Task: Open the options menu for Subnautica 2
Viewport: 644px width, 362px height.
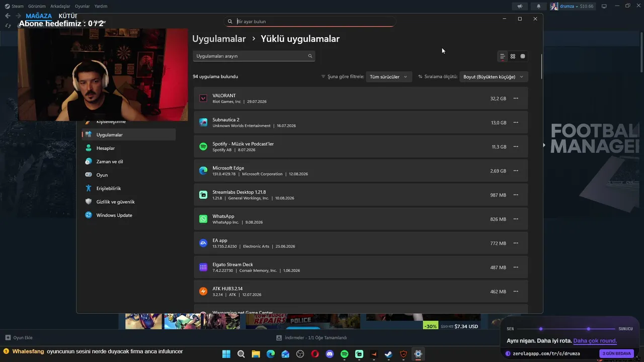Action: (x=515, y=123)
